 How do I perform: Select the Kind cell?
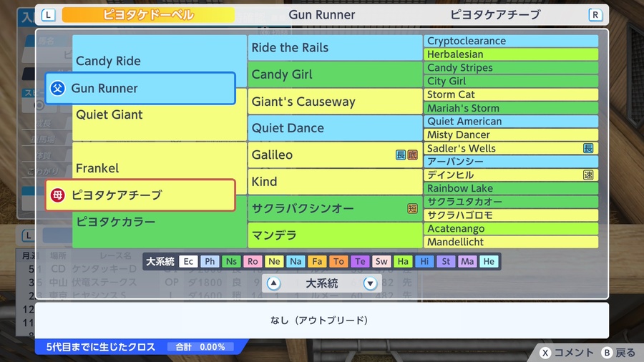tap(335, 182)
